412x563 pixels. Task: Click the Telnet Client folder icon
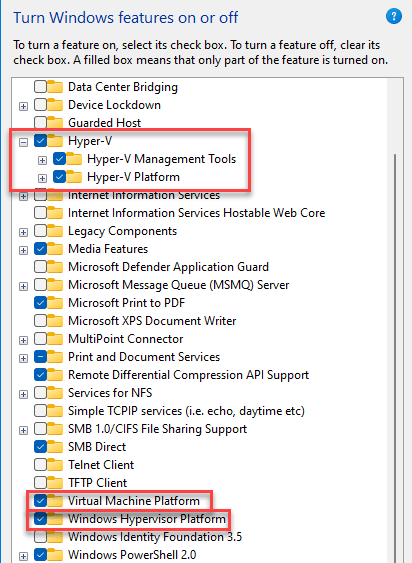point(55,465)
